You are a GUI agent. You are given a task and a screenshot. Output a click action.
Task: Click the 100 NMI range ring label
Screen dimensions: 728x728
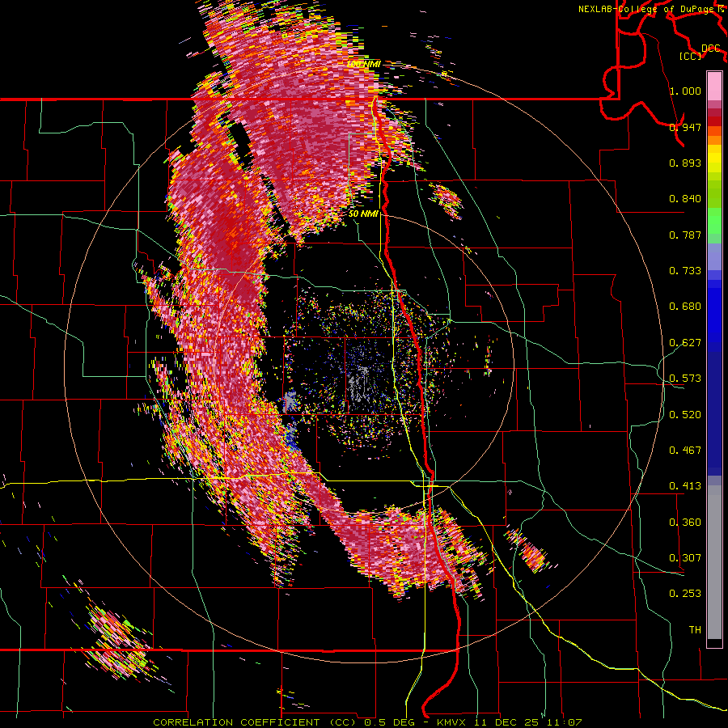click(364, 64)
